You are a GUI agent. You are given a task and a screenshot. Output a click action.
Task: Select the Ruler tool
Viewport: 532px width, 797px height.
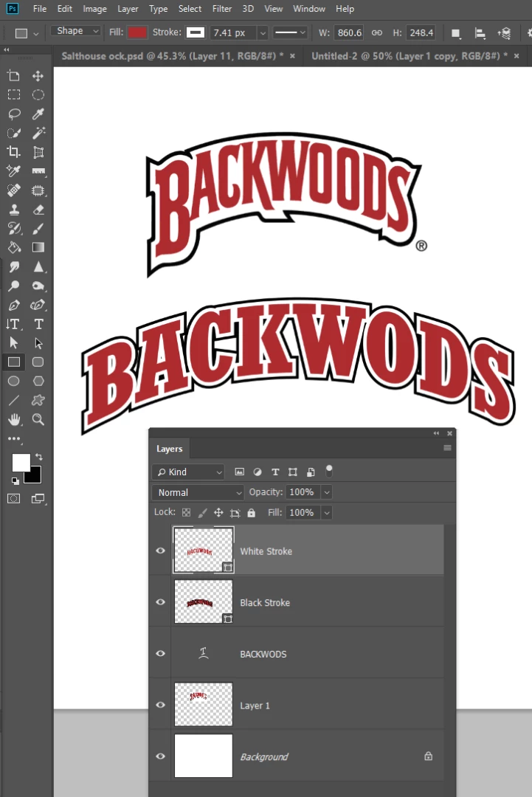[38, 171]
